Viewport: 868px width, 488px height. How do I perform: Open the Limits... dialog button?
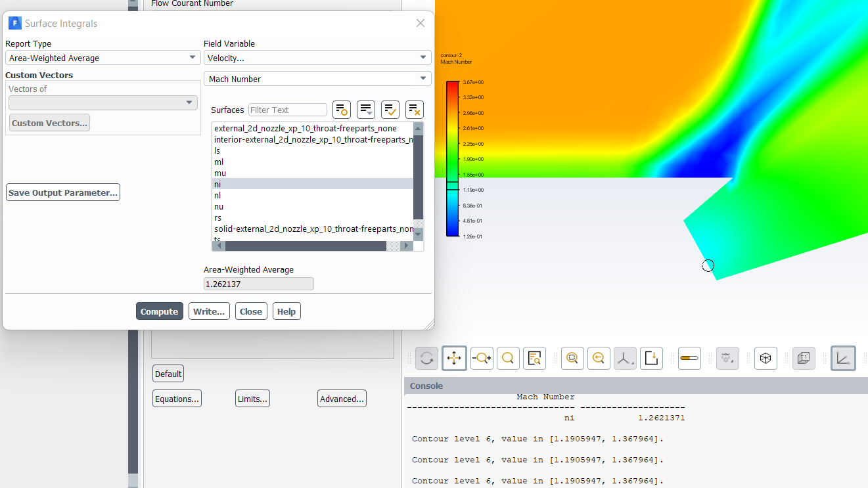tap(252, 399)
